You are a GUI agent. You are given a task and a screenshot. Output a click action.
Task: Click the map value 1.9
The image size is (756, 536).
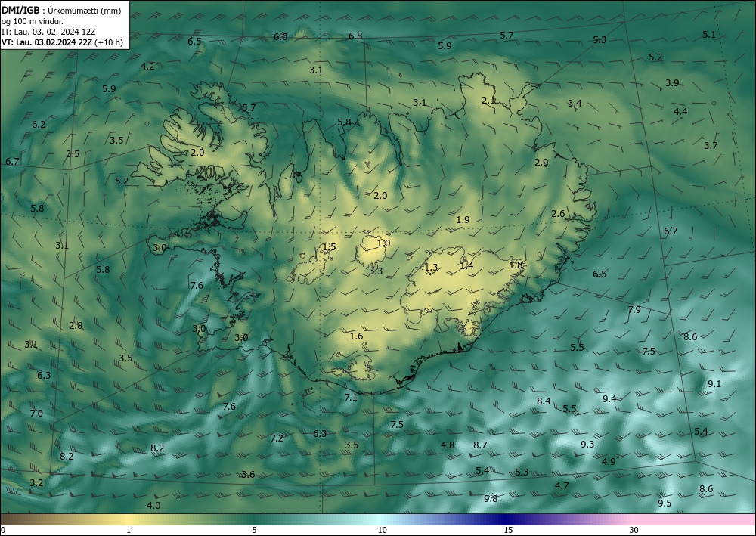(463, 220)
